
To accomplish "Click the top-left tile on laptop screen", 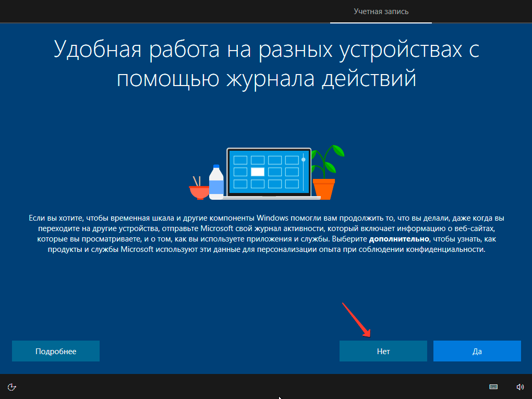I will [x=240, y=160].
